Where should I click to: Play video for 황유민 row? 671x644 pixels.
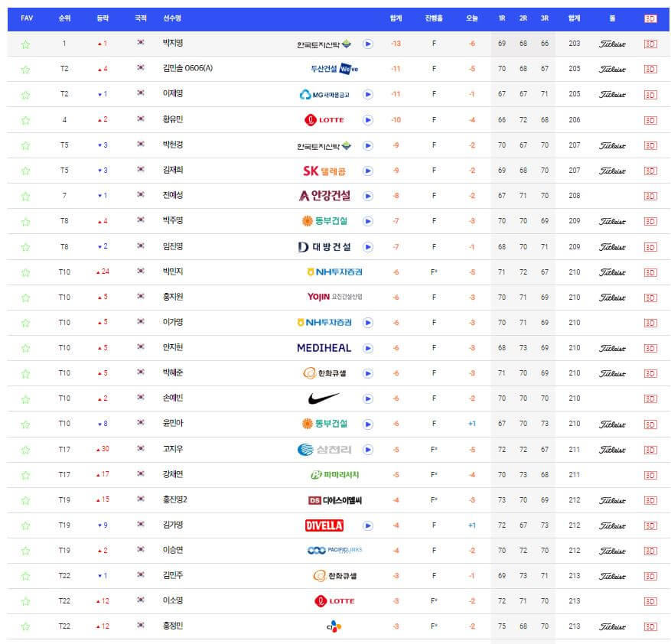tap(367, 120)
